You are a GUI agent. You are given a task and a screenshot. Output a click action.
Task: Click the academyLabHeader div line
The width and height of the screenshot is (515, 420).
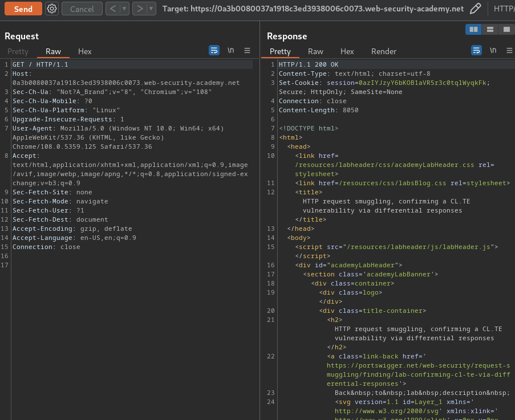(x=348, y=265)
